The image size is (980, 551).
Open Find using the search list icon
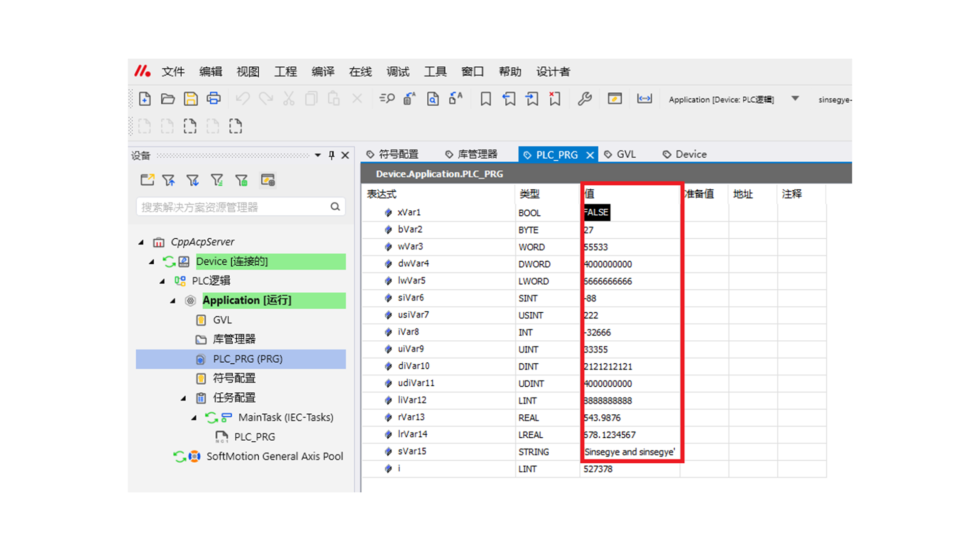(x=387, y=99)
